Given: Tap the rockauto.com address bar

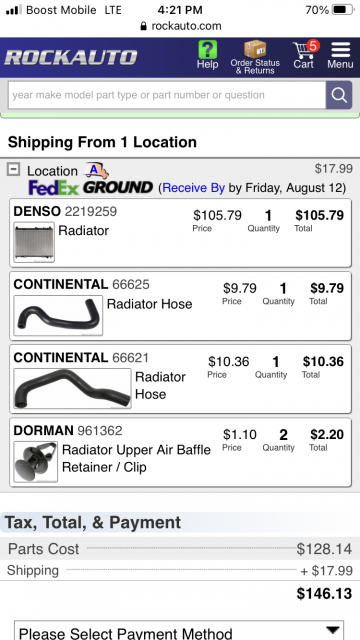Looking at the screenshot, I should tap(180, 26).
